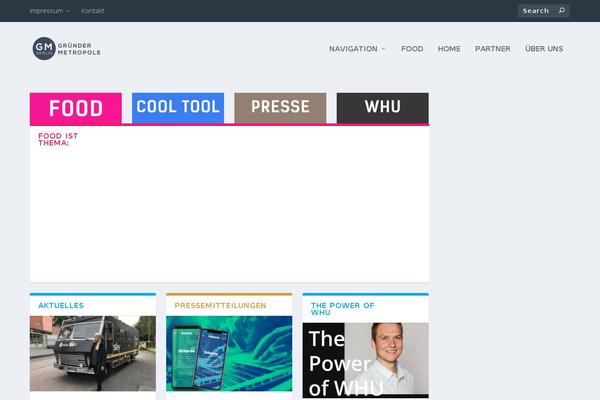Expand the NAVIGATION dropdown menu
This screenshot has width=600, height=400.
click(357, 49)
